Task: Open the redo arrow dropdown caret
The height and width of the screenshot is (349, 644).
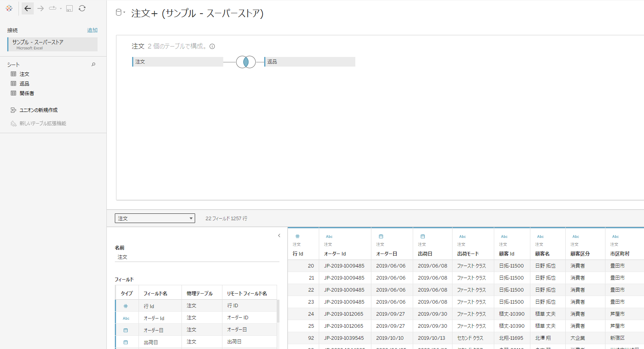Action: point(61,8)
